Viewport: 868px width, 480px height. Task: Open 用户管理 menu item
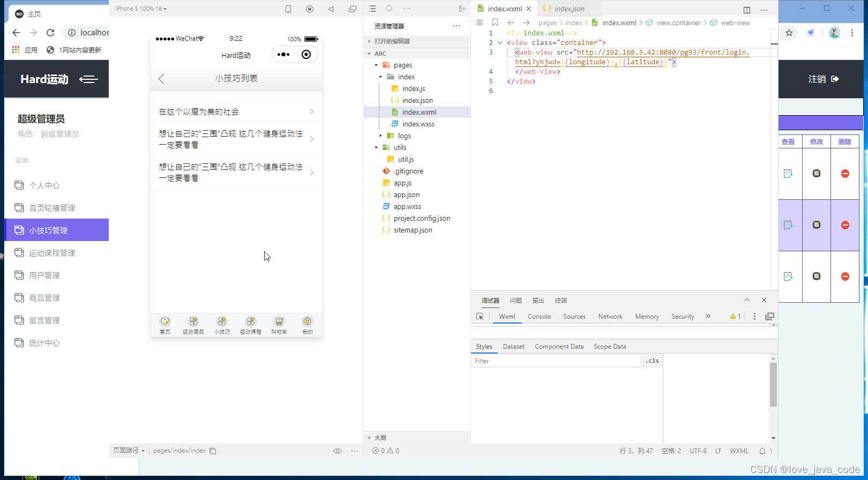coord(44,275)
